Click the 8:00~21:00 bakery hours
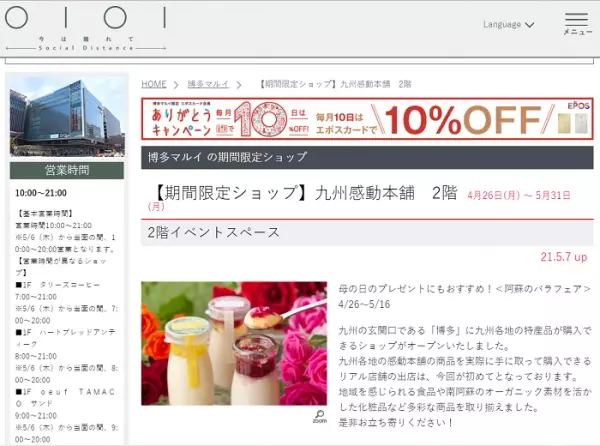This screenshot has height=446, width=600. 36,356
